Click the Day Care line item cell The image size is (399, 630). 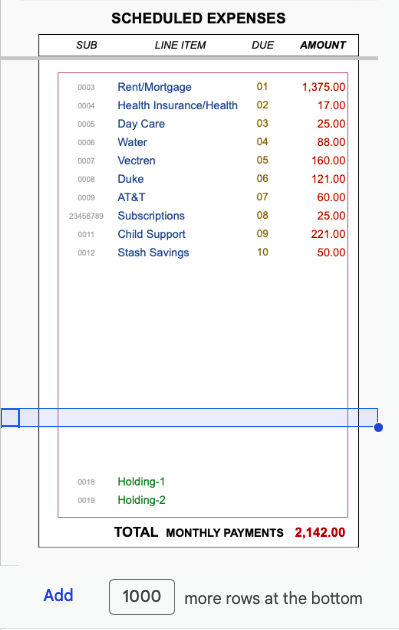pos(141,124)
